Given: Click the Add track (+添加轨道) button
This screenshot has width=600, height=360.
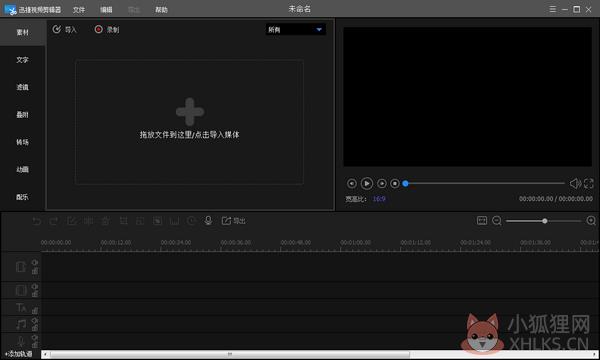Looking at the screenshot, I should pyautogui.click(x=18, y=354).
